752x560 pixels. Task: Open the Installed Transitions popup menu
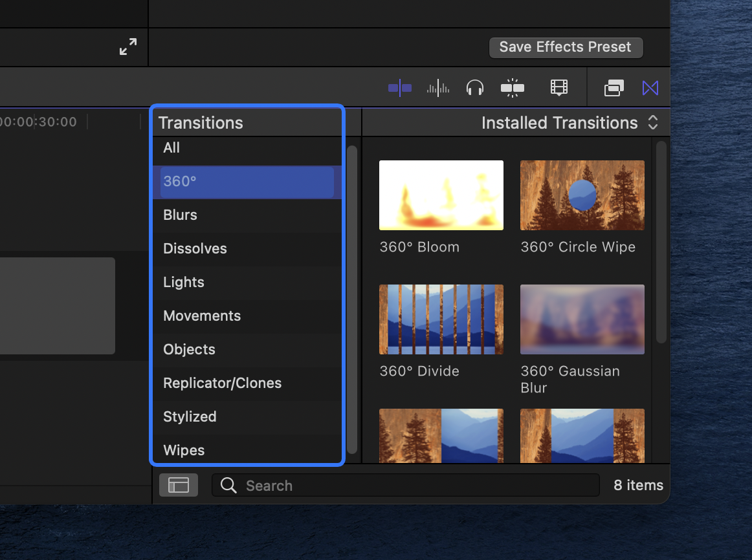click(570, 123)
